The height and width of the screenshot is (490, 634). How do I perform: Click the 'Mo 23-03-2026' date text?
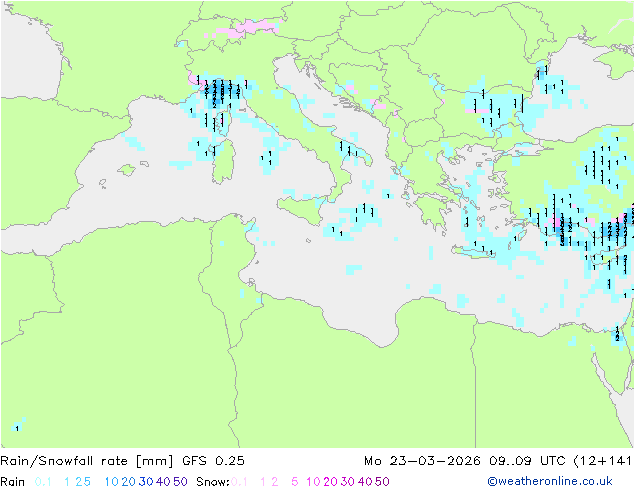click(x=422, y=461)
